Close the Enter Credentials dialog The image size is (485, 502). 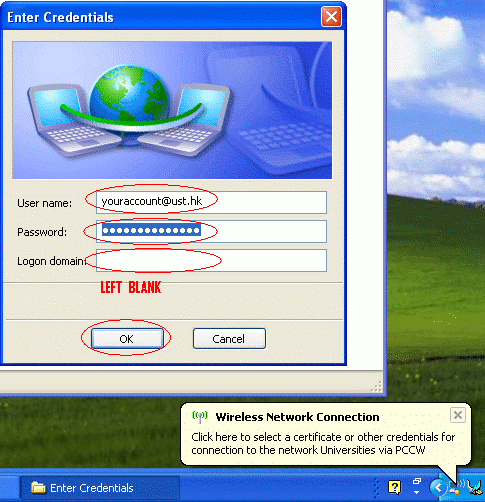coord(331,16)
